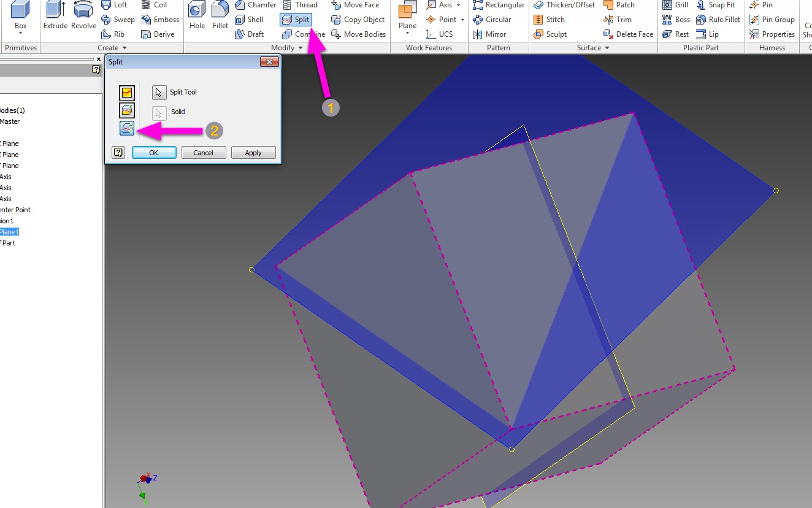Open harness Properties
The height and width of the screenshot is (508, 812).
pos(772,34)
